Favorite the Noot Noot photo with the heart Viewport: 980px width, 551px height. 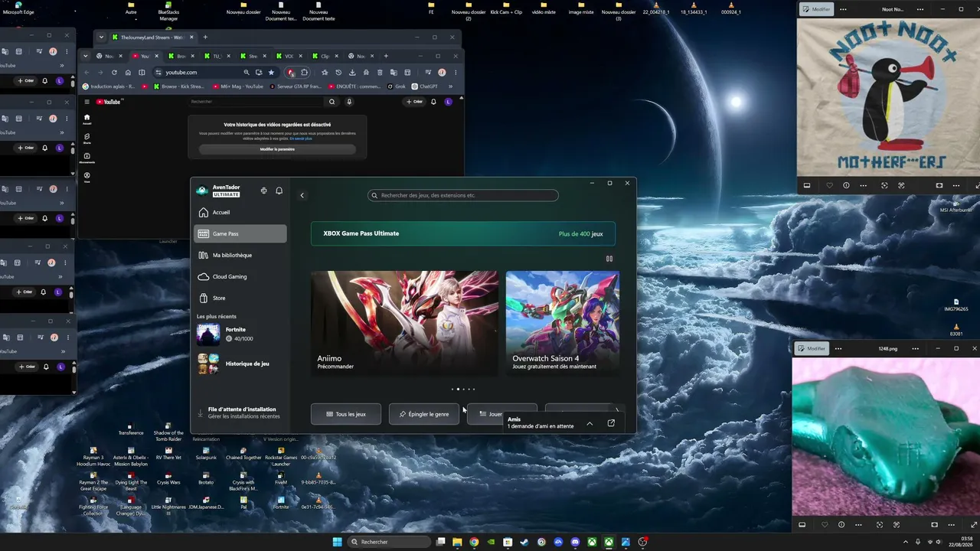point(829,185)
